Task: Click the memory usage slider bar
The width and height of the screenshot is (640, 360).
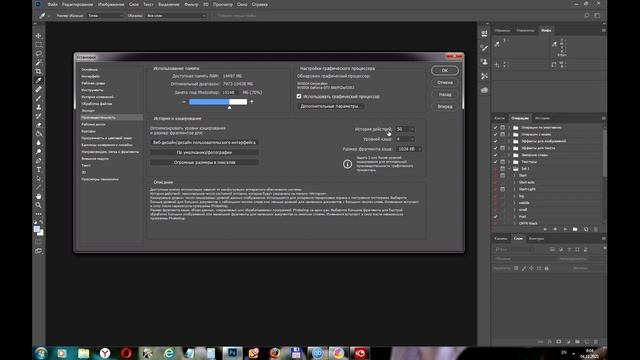Action: (218, 102)
